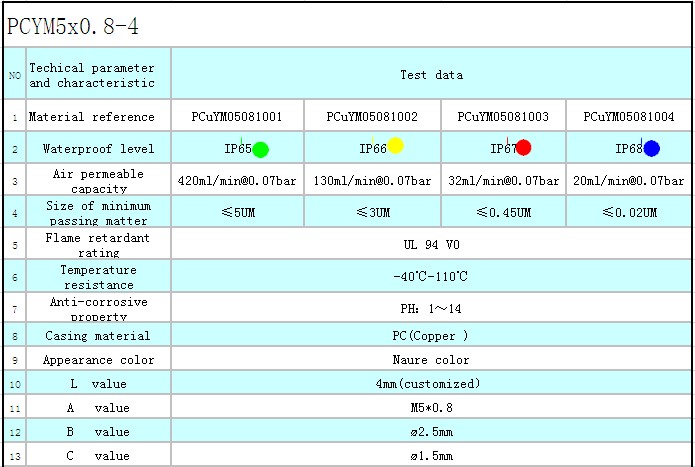
Task: Click the 420ml/min@0.07bar air permeable value
Action: coord(237,181)
